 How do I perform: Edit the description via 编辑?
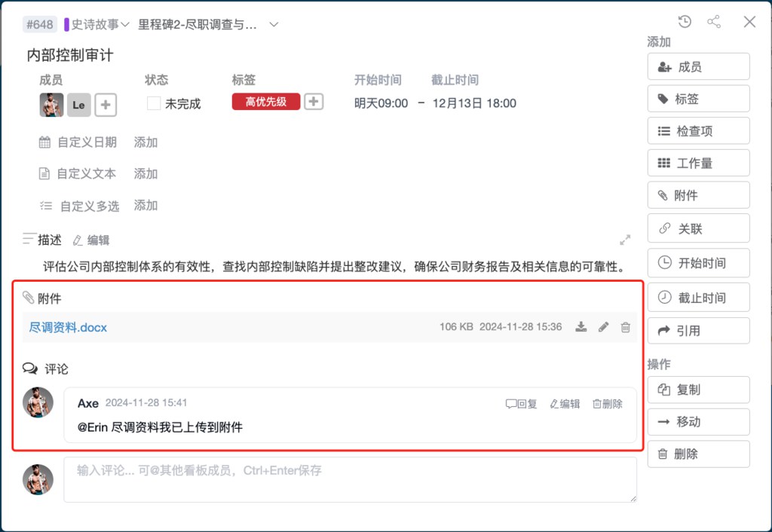click(91, 240)
